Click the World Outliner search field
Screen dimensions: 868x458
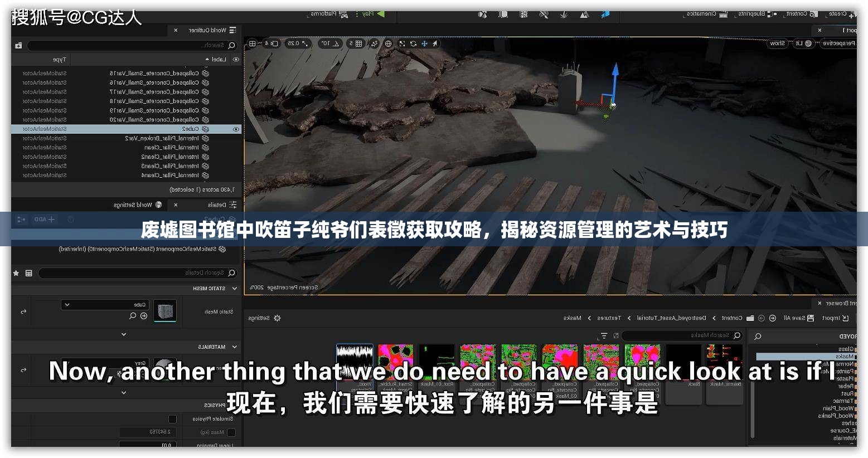[x=132, y=45]
